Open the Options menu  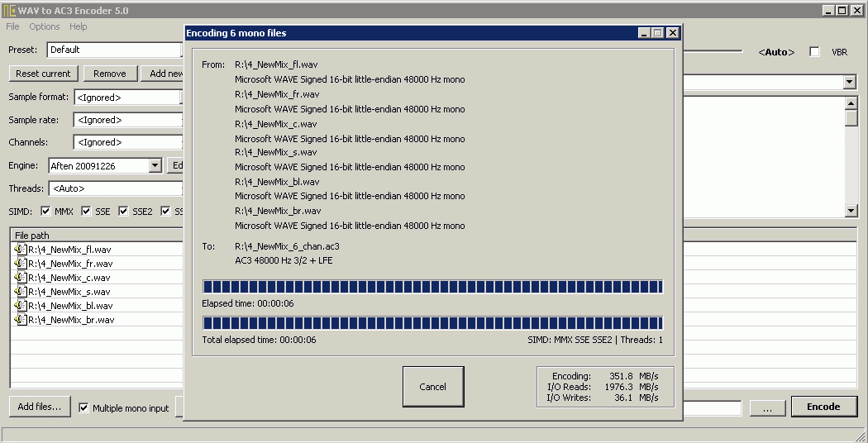pyautogui.click(x=45, y=26)
